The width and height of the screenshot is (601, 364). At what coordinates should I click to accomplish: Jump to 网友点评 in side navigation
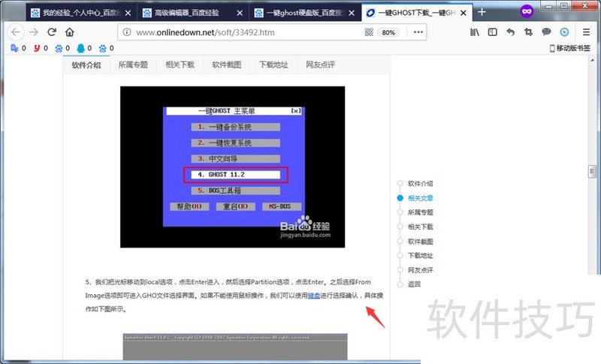[420, 270]
